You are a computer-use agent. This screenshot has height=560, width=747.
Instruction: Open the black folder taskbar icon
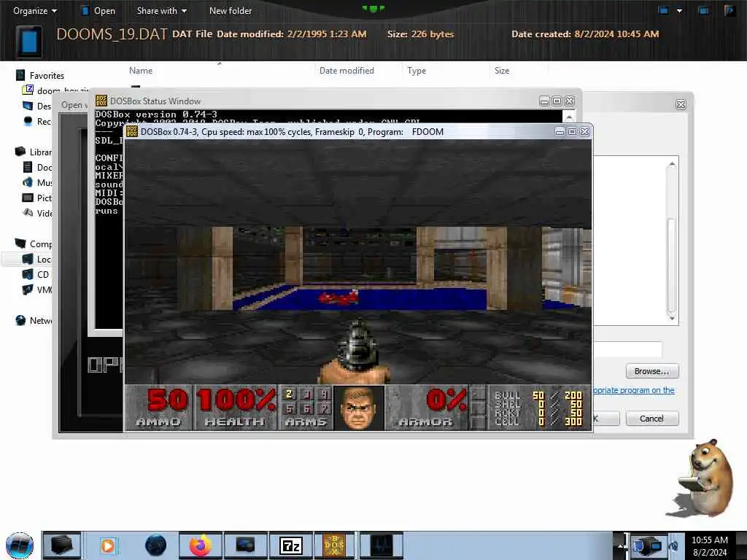pyautogui.click(x=62, y=545)
